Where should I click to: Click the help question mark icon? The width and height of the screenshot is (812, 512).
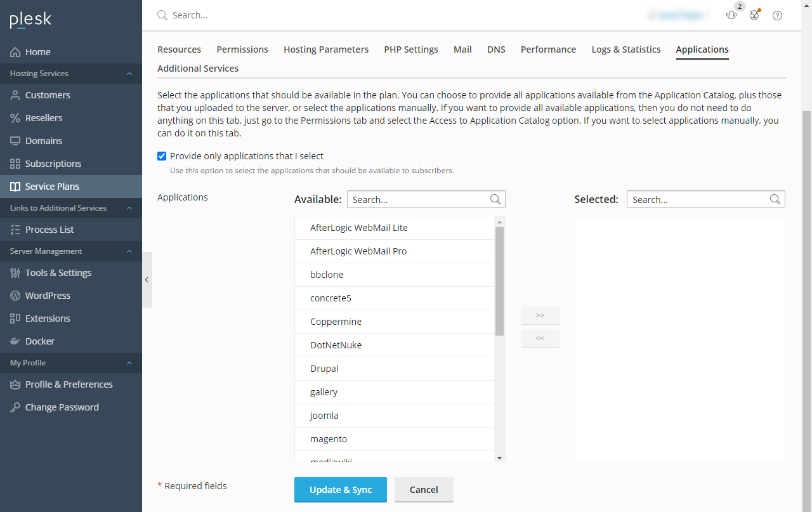(x=777, y=15)
